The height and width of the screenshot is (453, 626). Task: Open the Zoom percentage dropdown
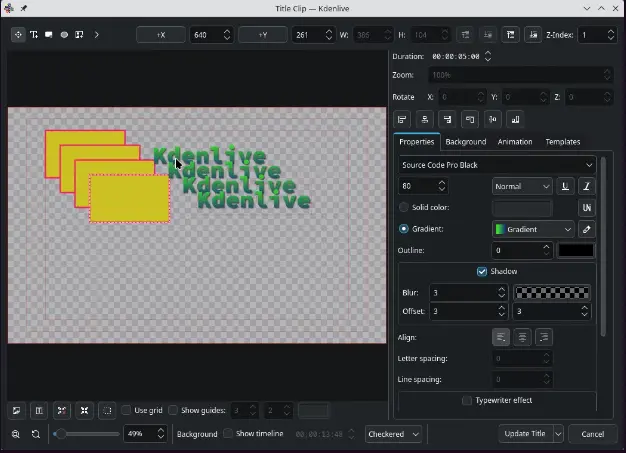pos(520,75)
